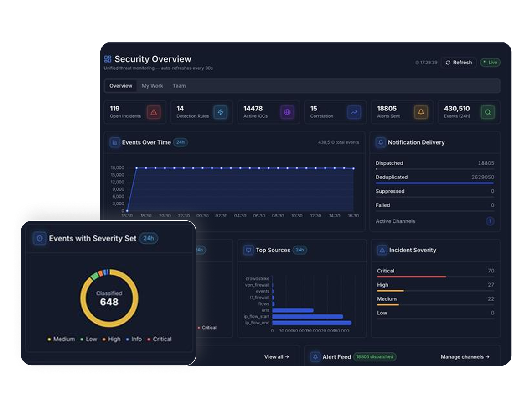Click the 24h badge on Events with Severity Set
Viewport: 532px width, 408px height.
point(149,239)
